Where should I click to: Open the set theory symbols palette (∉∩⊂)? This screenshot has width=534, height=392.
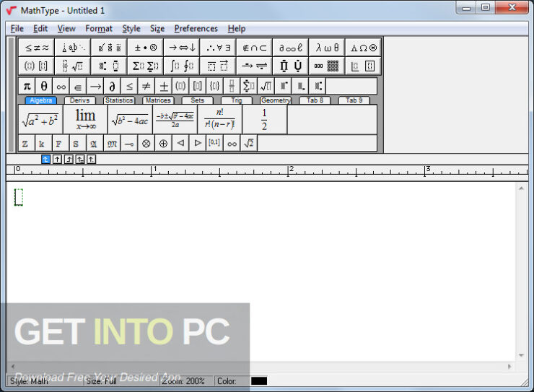coord(255,48)
